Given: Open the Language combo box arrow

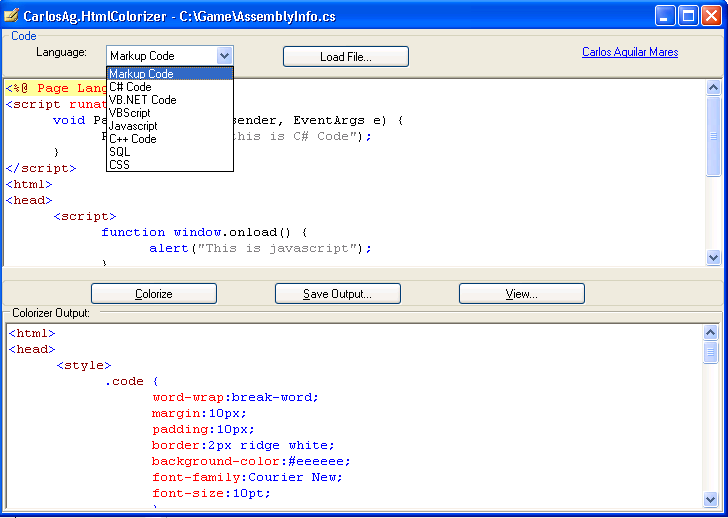Looking at the screenshot, I should coord(224,56).
